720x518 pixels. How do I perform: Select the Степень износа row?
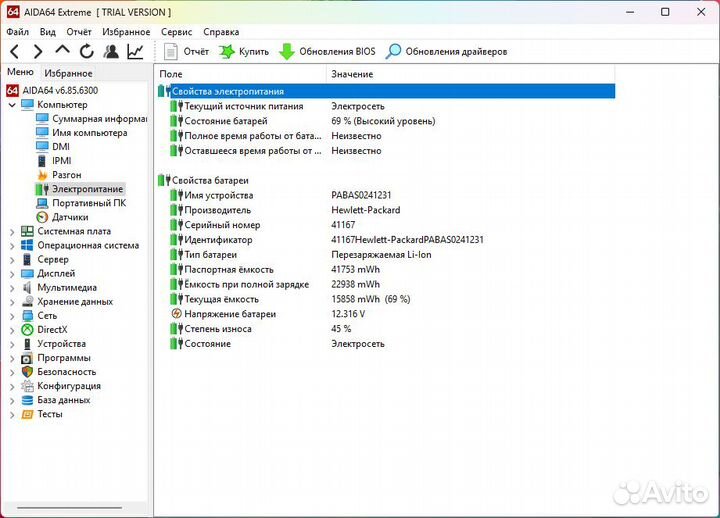[217, 329]
